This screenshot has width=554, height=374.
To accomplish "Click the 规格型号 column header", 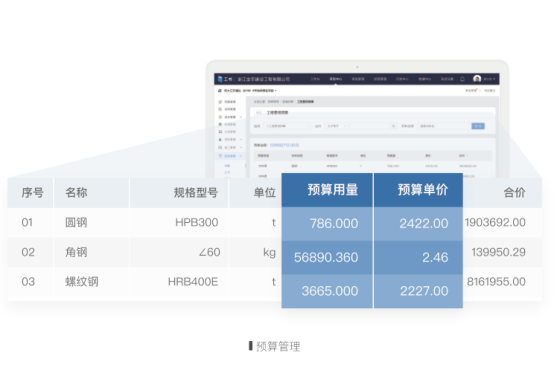I will [196, 193].
